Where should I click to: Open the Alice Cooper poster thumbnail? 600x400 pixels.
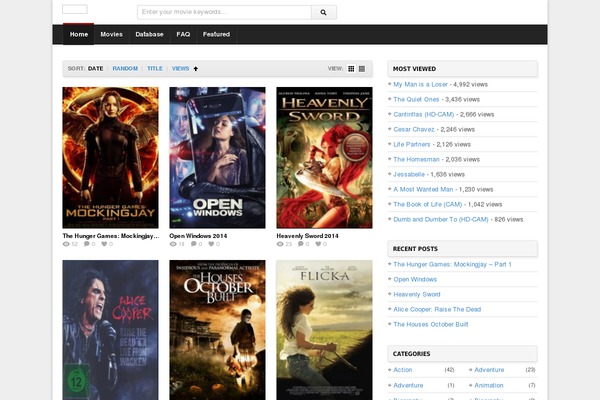[x=110, y=330]
